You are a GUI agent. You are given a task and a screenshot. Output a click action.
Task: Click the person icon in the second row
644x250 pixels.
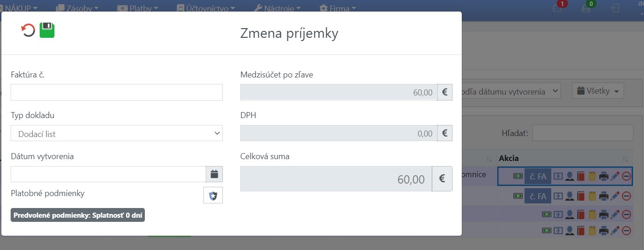pyautogui.click(x=570, y=196)
